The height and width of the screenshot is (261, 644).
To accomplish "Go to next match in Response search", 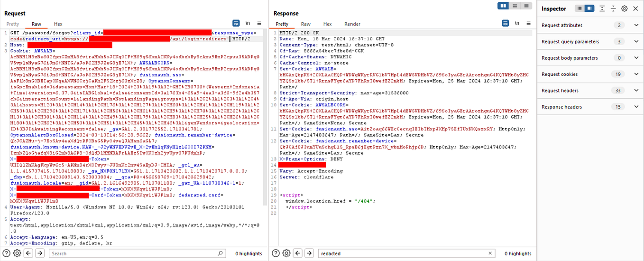I will coord(309,253).
